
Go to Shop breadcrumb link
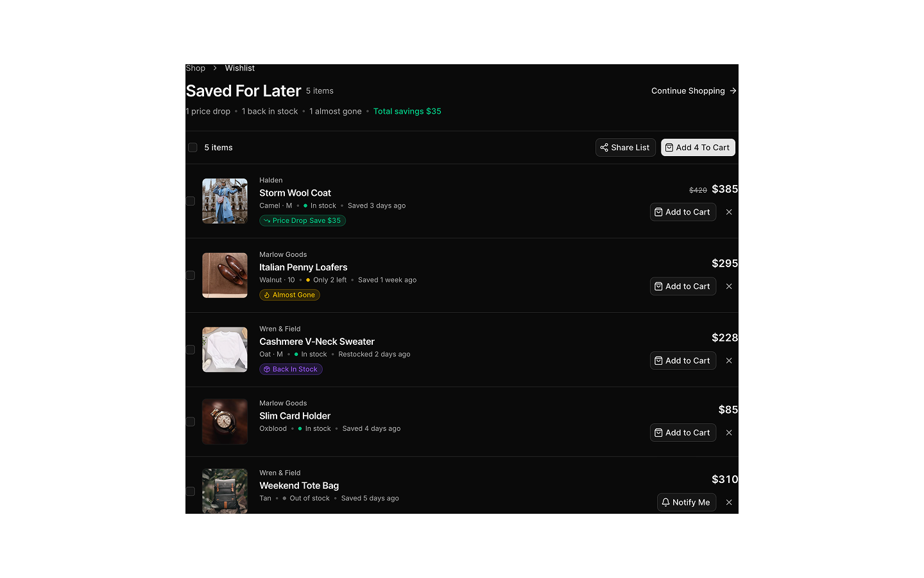(x=196, y=68)
